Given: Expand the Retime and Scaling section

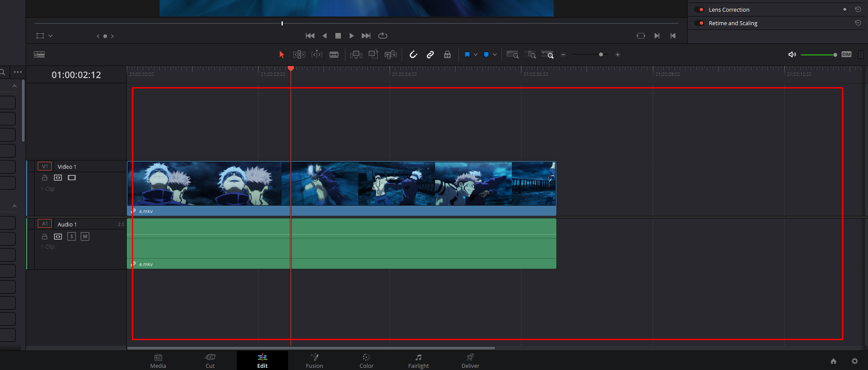Looking at the screenshot, I should 733,23.
